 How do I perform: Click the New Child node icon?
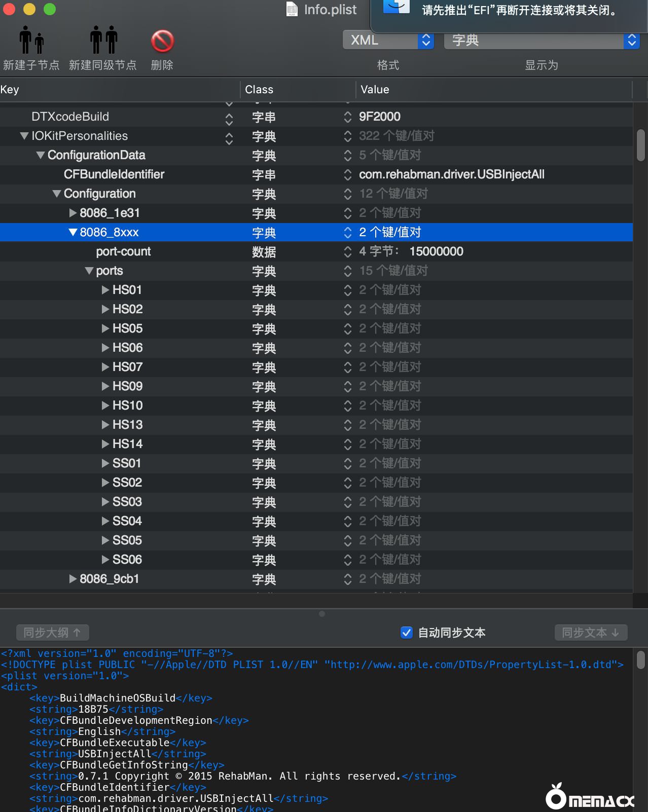click(x=31, y=41)
